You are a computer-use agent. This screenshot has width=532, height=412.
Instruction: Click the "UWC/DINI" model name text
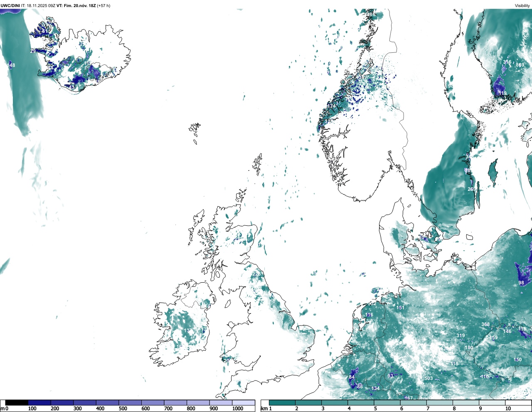coord(10,6)
